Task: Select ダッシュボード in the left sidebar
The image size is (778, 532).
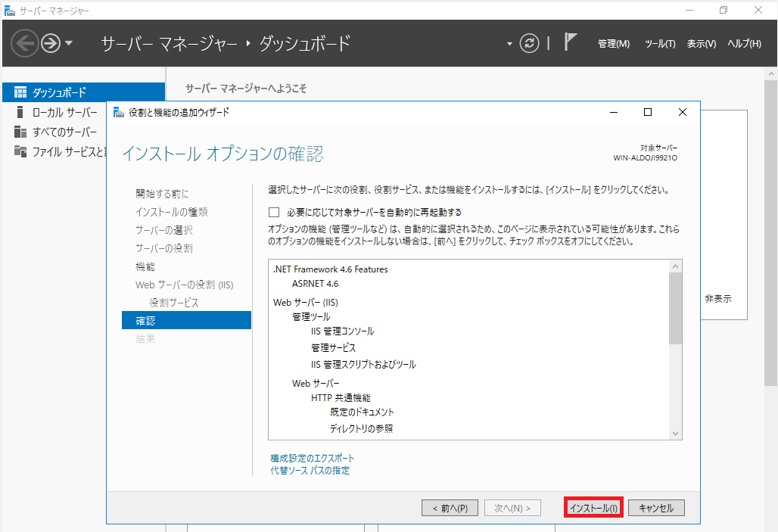Action: coord(84,92)
